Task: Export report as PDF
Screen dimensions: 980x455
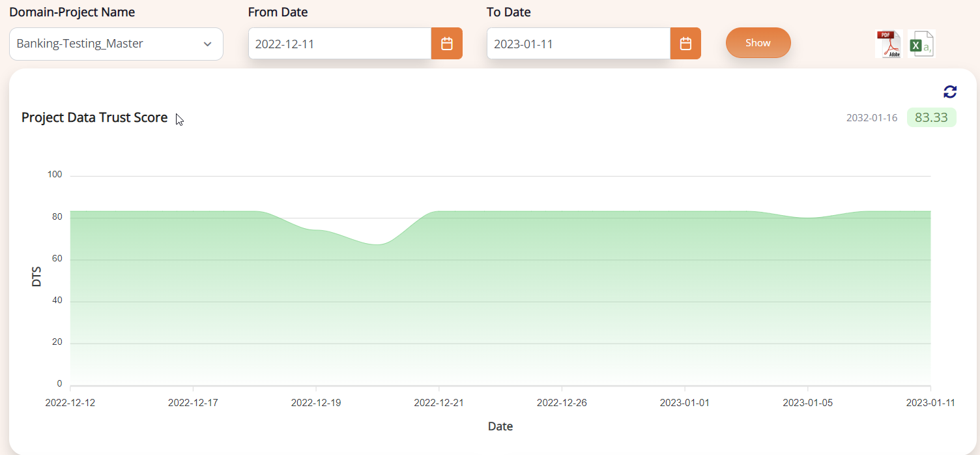Action: (x=889, y=44)
